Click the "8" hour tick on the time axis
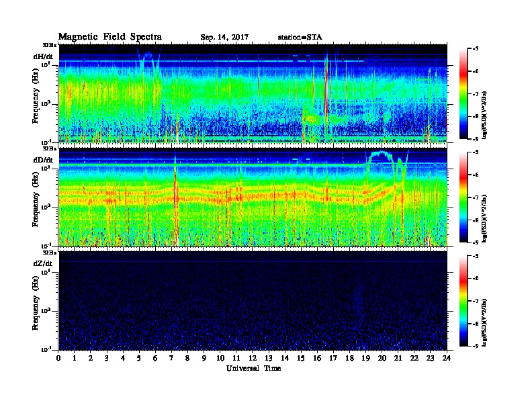This screenshot has height=411, width=532. [x=188, y=359]
